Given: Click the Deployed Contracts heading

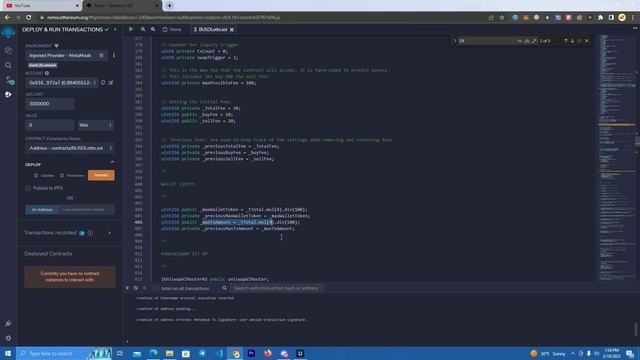Looking at the screenshot, I should (x=48, y=253).
